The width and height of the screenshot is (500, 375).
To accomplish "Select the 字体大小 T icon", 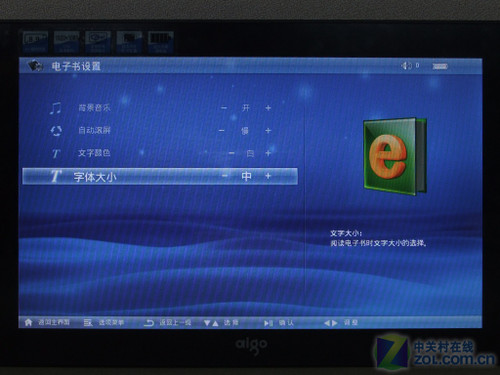I will point(56,176).
